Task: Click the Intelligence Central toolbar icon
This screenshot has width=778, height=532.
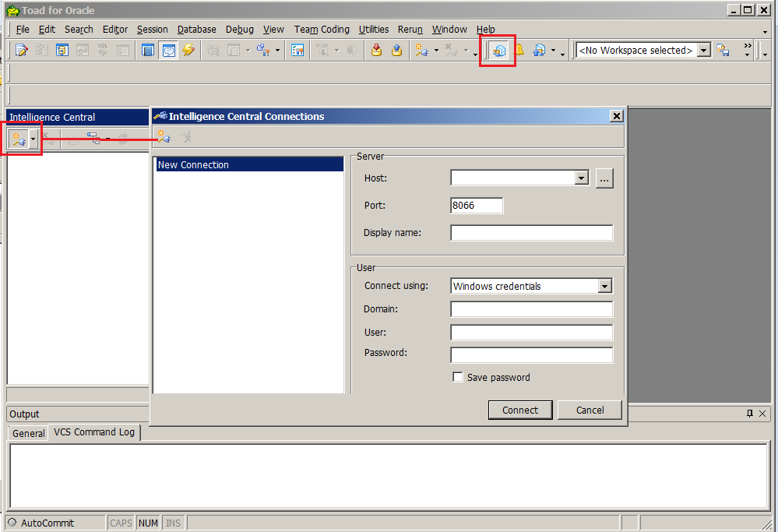Action: [498, 51]
